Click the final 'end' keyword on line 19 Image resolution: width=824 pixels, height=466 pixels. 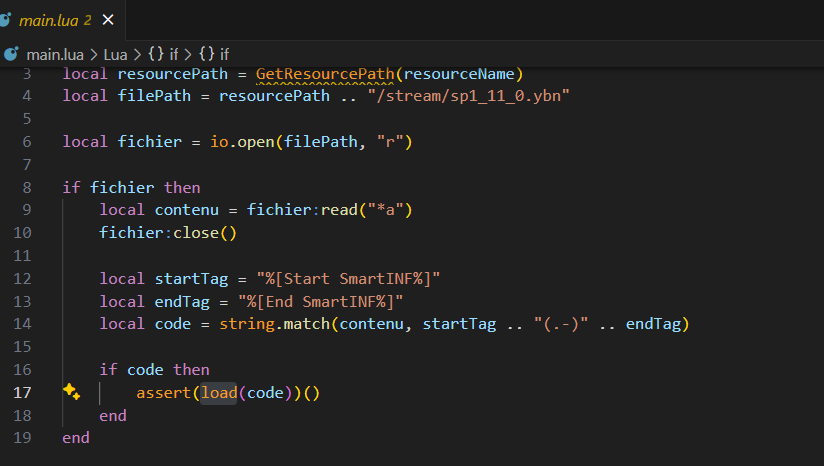point(76,438)
